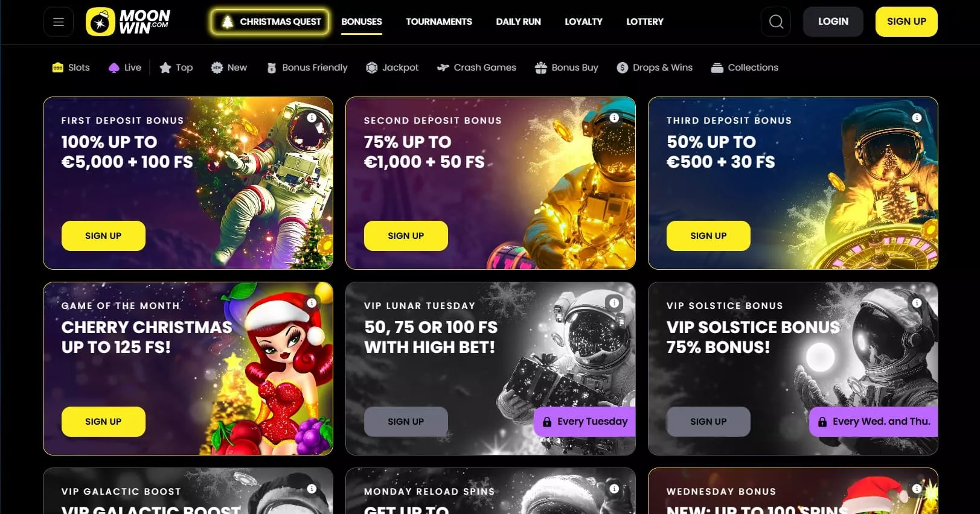Switch to the Tournaments tab
This screenshot has height=514, width=980.
pos(439,22)
